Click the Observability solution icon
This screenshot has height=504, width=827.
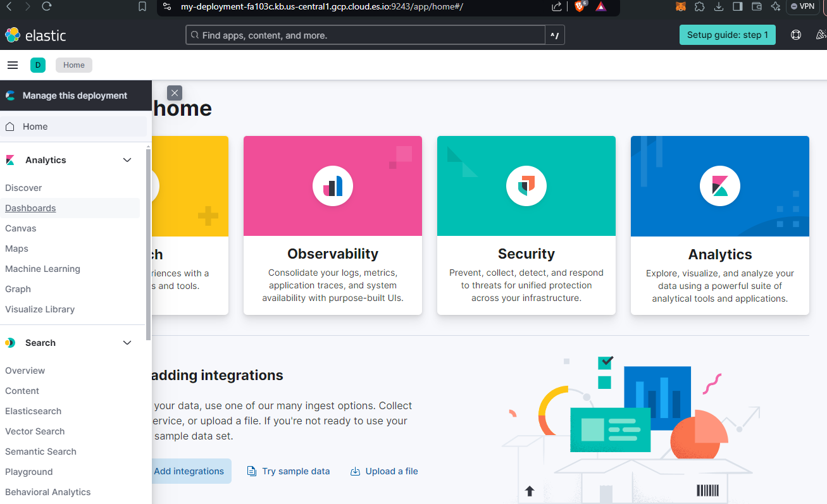click(332, 186)
